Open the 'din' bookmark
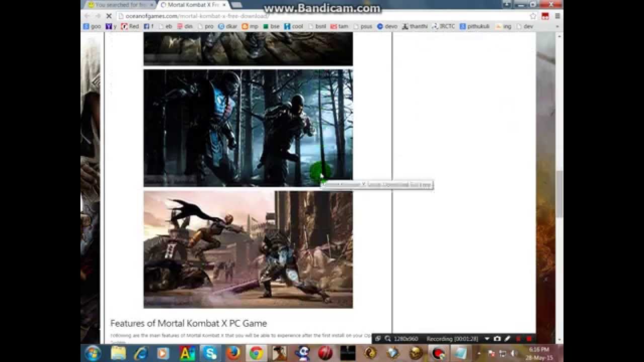The width and height of the screenshot is (644, 362). click(185, 26)
